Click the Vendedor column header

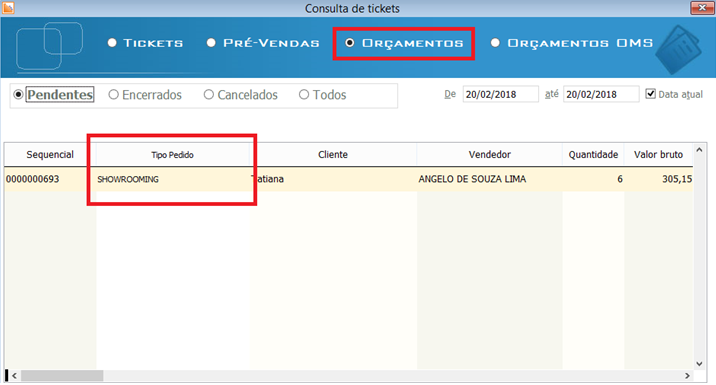pyautogui.click(x=489, y=154)
